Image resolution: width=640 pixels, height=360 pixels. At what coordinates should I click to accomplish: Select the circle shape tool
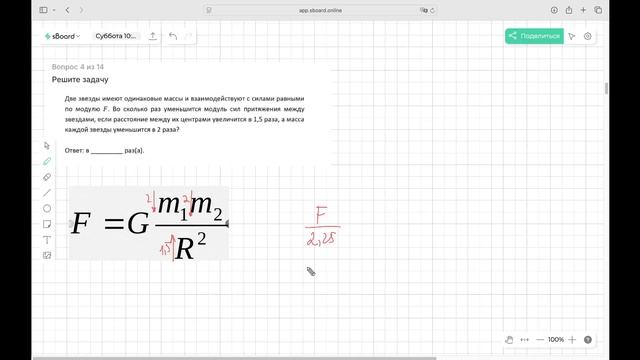47,209
